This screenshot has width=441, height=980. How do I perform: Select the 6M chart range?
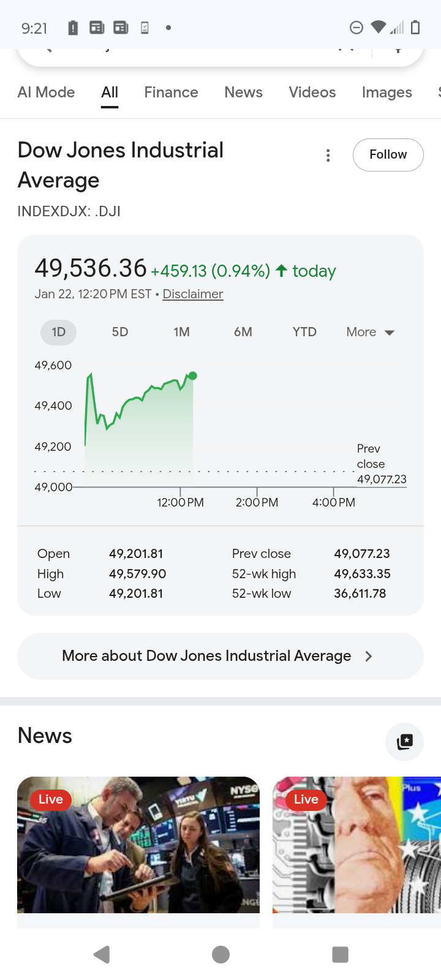243,332
